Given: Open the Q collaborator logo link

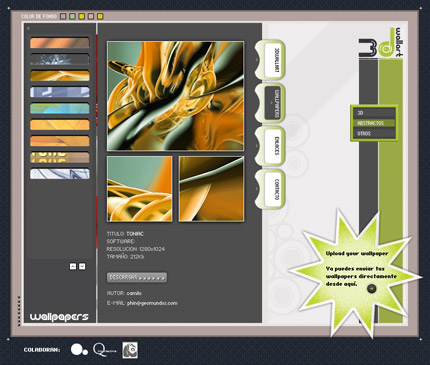Looking at the screenshot, I should [104, 350].
